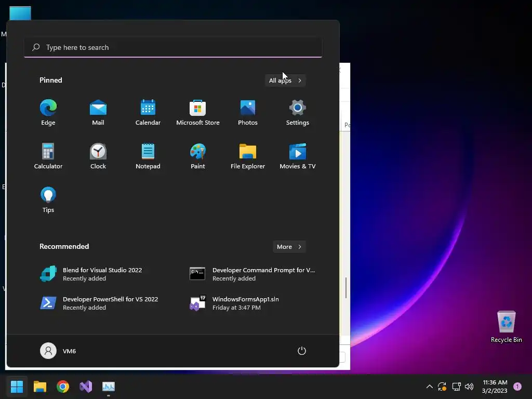Click the scrollbar in the background window
The height and width of the screenshot is (399, 532).
(x=345, y=288)
